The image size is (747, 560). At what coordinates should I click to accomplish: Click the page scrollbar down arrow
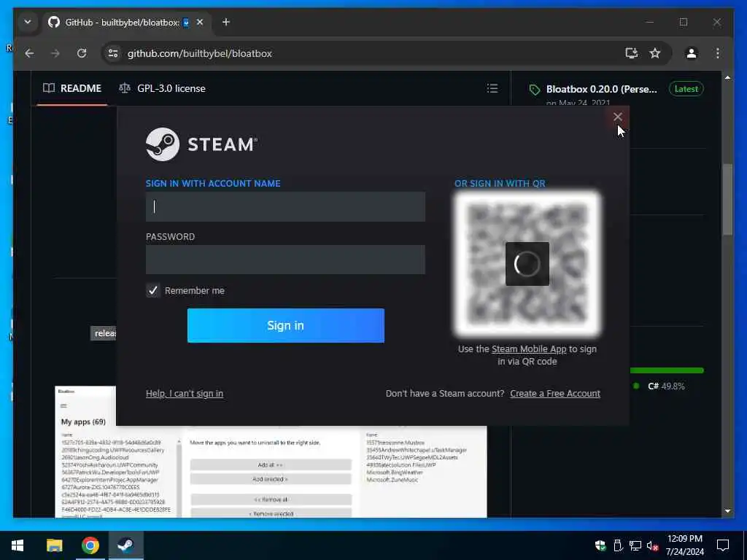point(727,511)
